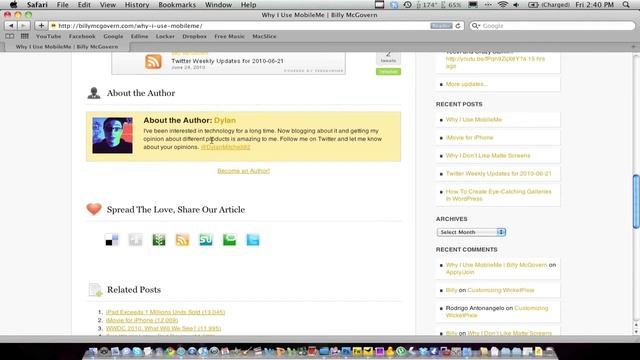This screenshot has height=360, width=640.
Task: Click the blue vertical scrollbar thumb
Action: point(636,201)
